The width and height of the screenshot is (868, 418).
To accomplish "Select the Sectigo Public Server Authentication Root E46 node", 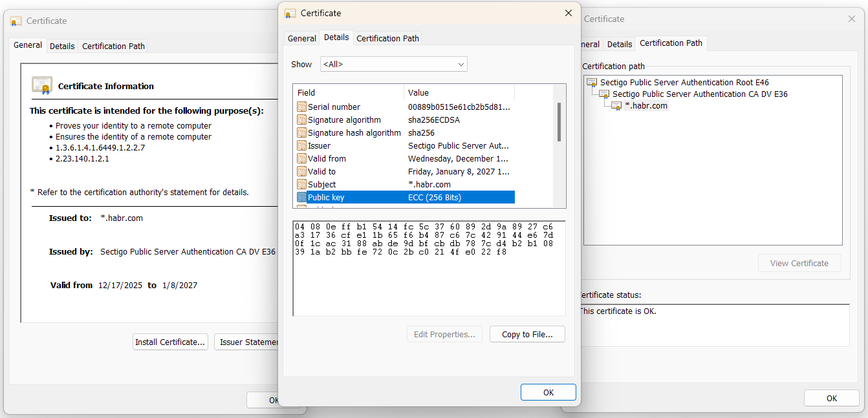I will pyautogui.click(x=684, y=83).
